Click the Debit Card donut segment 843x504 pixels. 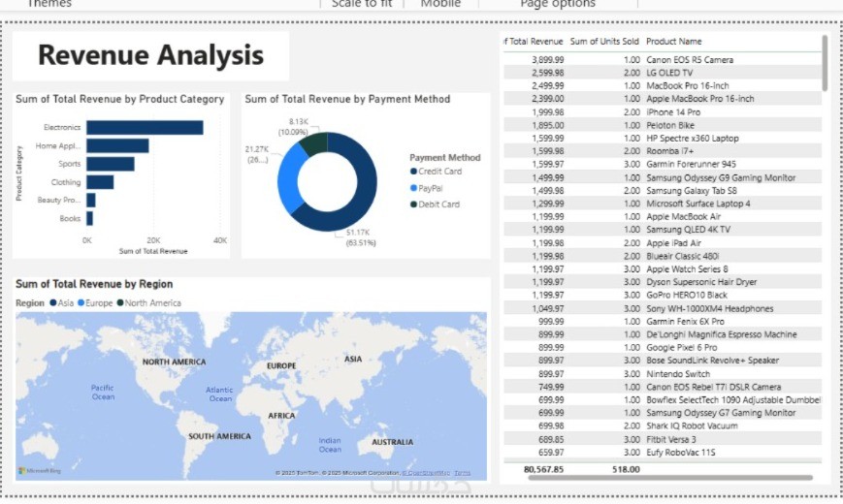point(315,142)
